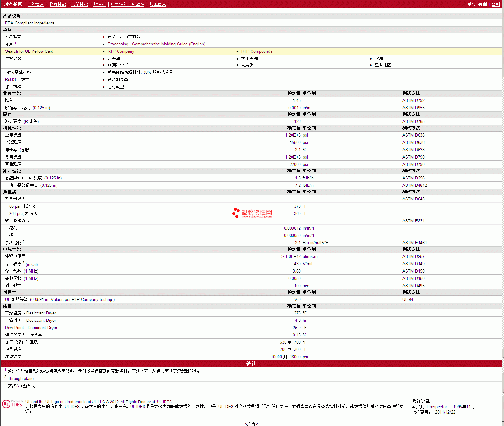Click the UL IDES logo

click(12, 403)
